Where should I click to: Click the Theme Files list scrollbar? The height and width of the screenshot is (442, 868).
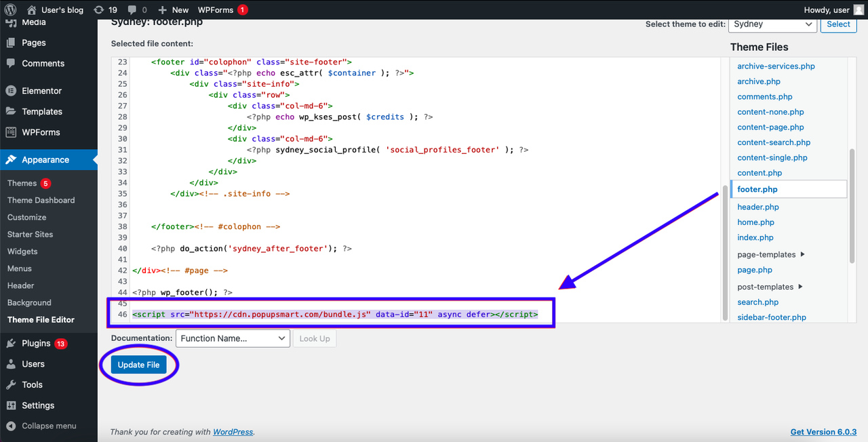(852, 206)
